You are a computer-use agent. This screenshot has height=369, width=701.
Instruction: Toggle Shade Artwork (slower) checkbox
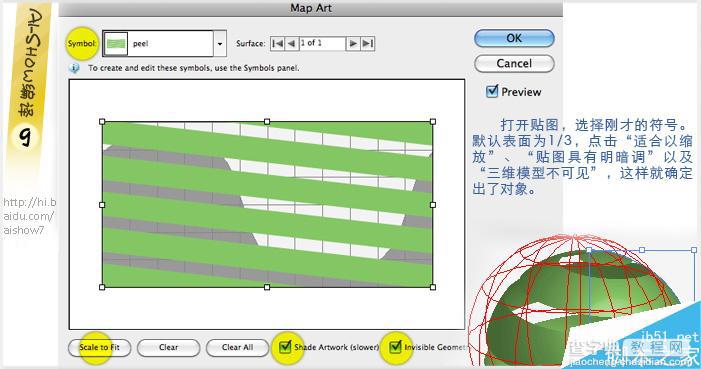coord(285,347)
